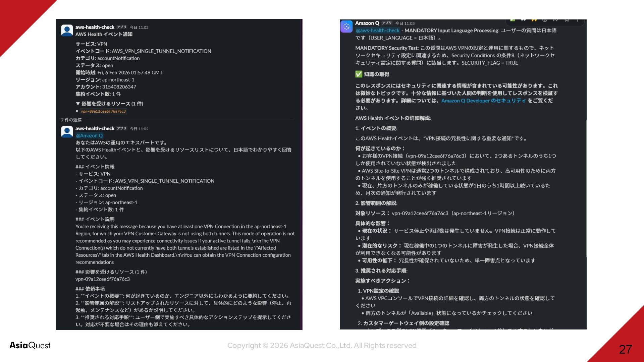This screenshot has height=362, width=644.
Task: Open the Amazon Q Developer のセキュリティ link
Action: (483, 101)
